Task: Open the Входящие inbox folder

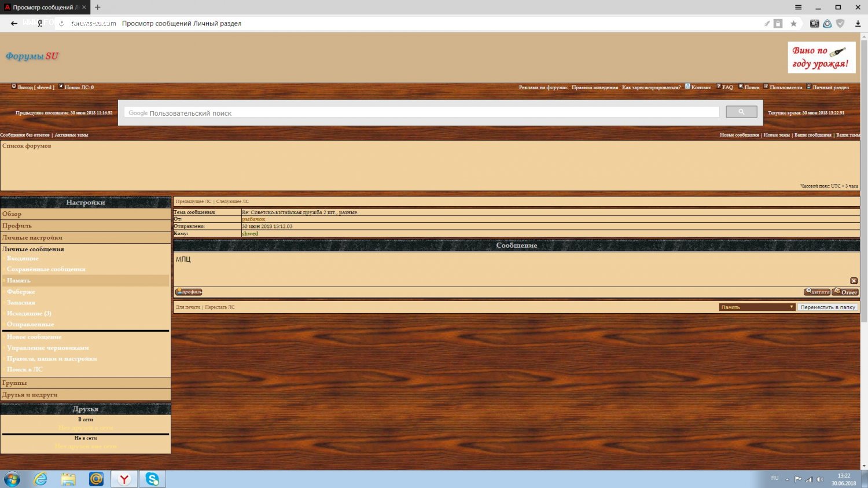Action: (23, 258)
